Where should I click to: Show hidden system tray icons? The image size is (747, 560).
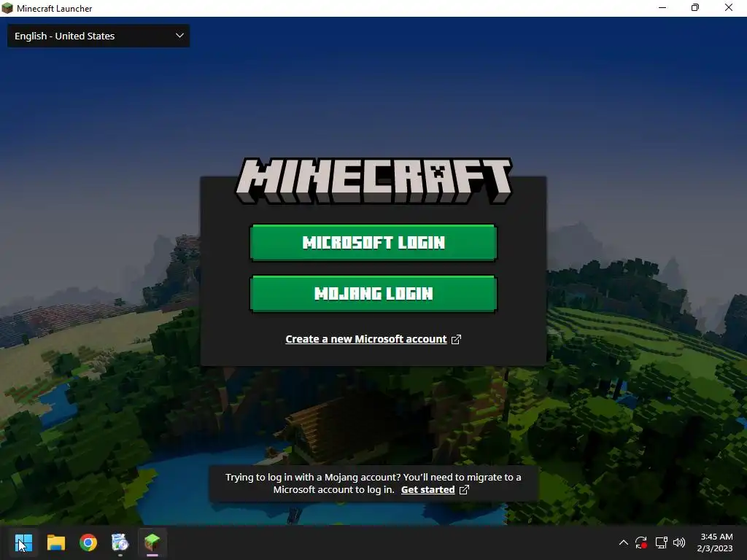(x=623, y=542)
